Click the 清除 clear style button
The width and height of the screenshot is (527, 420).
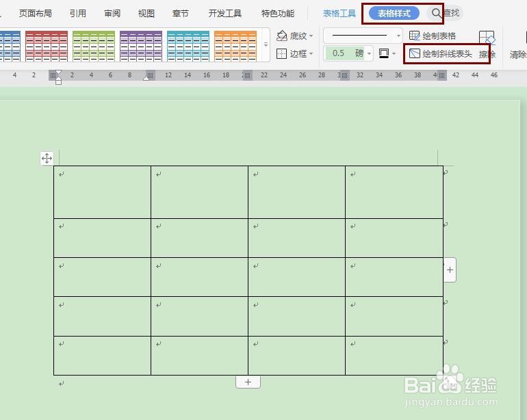[x=518, y=54]
